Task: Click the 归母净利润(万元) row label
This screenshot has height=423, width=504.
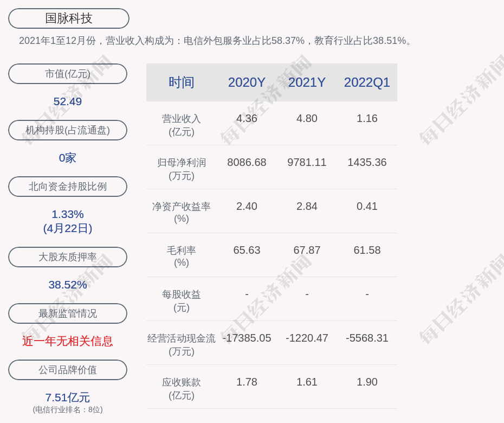Action: [x=182, y=169]
